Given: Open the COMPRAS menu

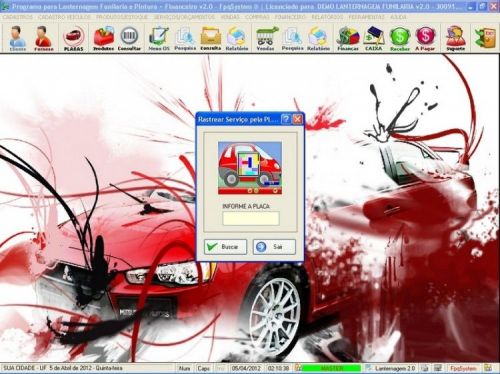Looking at the screenshot, I should pyautogui.click(x=257, y=17).
